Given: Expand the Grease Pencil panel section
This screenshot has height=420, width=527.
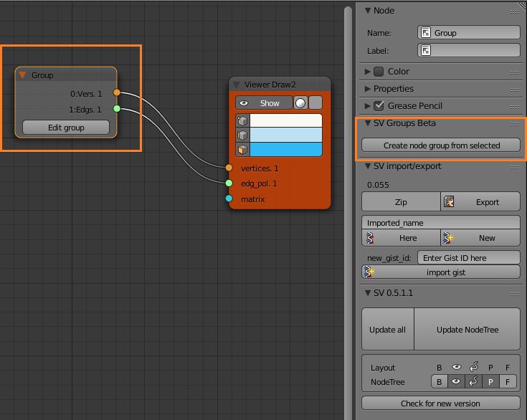Looking at the screenshot, I should tap(368, 106).
